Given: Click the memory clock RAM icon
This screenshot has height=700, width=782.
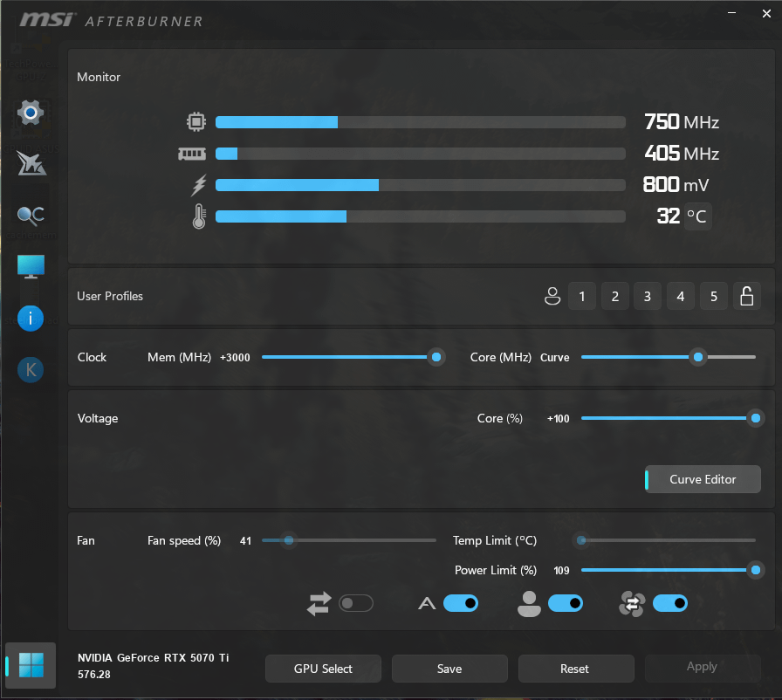Looking at the screenshot, I should point(192,154).
